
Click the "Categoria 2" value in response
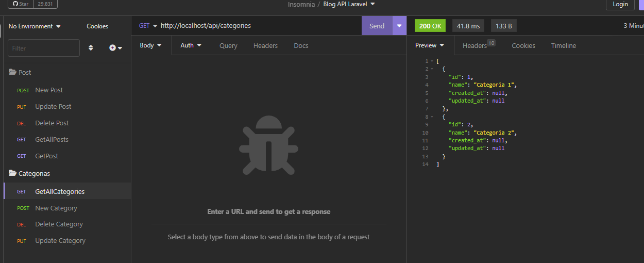494,133
